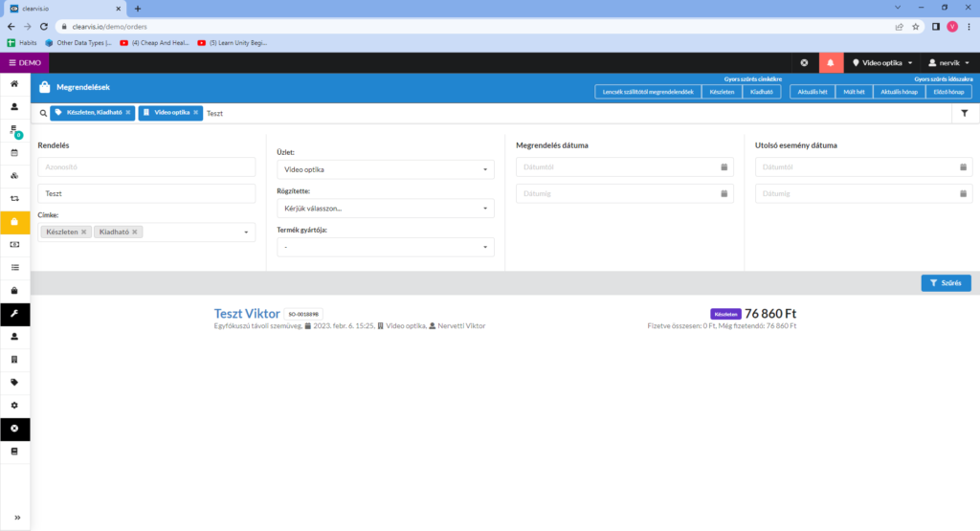Click the funnel filter icon beside search
The height and width of the screenshot is (531, 980).
[x=962, y=113]
